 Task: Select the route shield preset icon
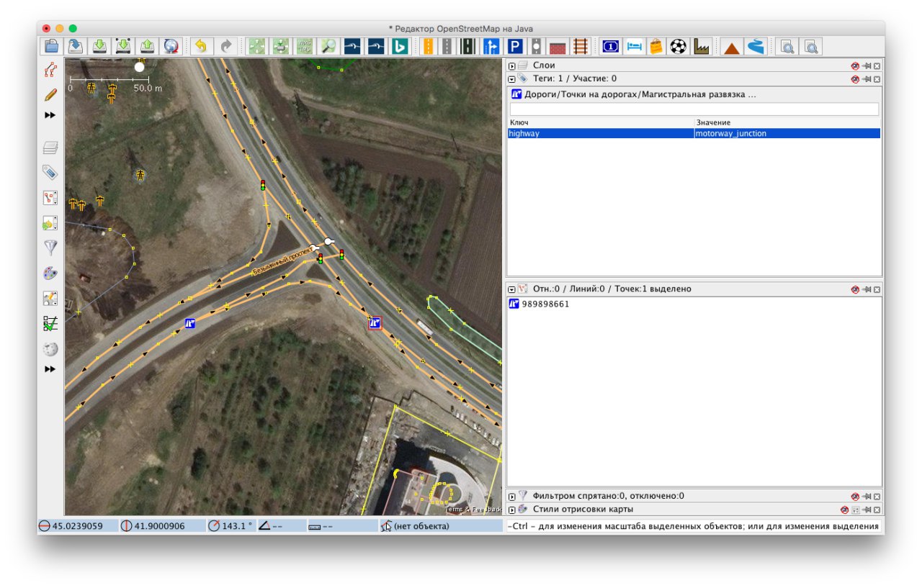(x=610, y=47)
